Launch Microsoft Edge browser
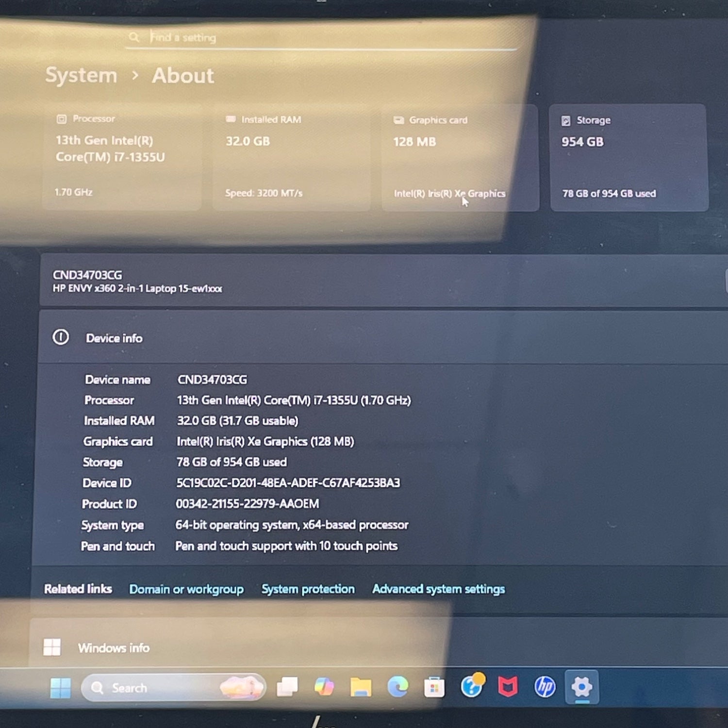 click(x=397, y=687)
